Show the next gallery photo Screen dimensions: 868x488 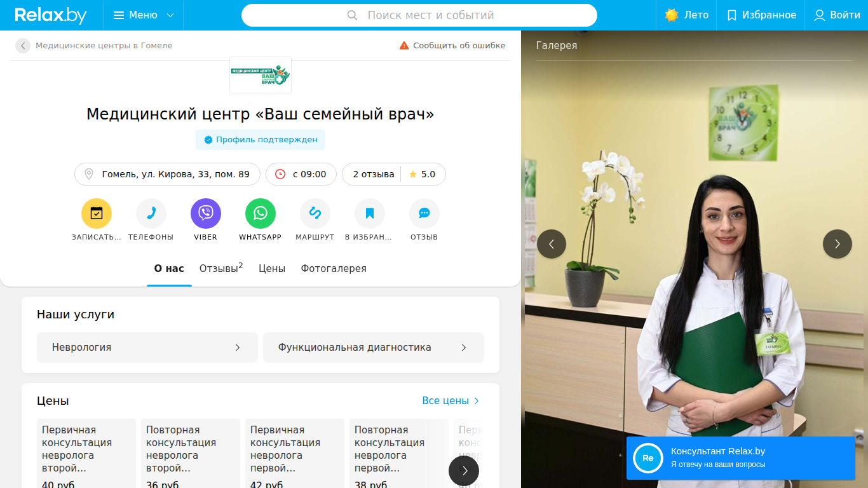tap(837, 244)
